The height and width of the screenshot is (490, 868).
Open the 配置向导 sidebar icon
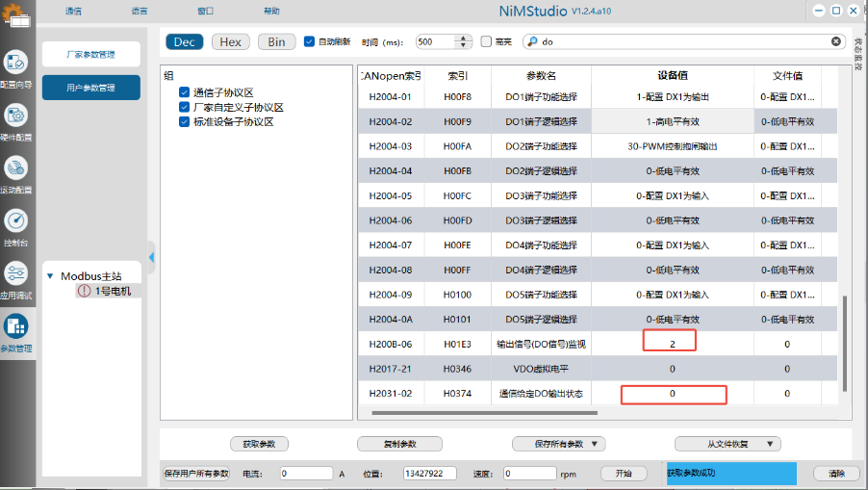(x=16, y=63)
